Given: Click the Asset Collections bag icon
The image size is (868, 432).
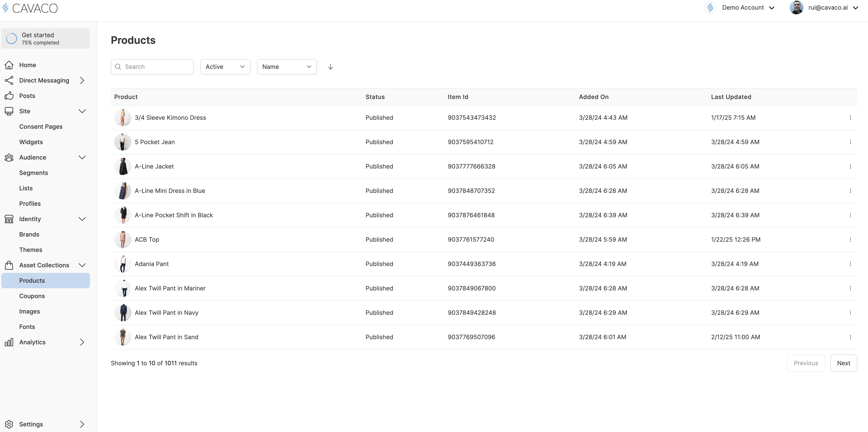Looking at the screenshot, I should click(9, 265).
